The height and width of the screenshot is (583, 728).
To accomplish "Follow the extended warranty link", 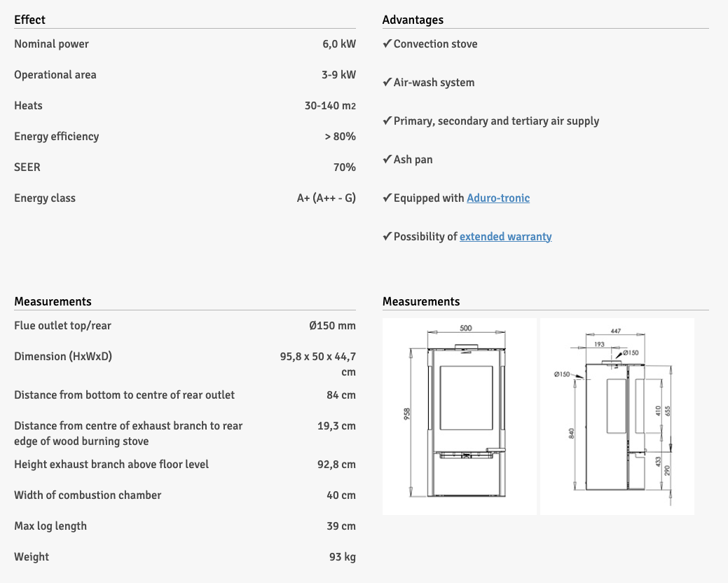I will [505, 237].
